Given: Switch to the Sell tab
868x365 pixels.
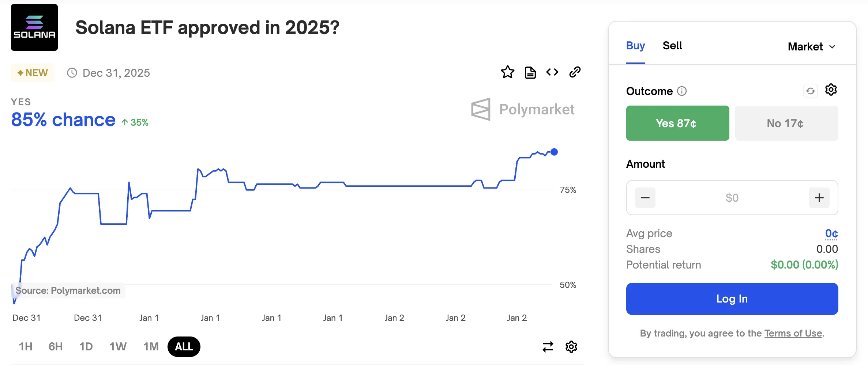Looking at the screenshot, I should (x=672, y=46).
